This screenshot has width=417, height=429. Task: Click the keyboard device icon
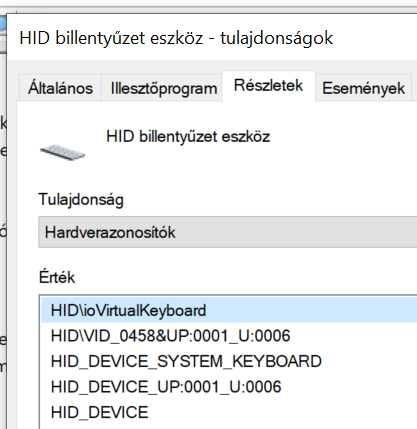[63, 152]
